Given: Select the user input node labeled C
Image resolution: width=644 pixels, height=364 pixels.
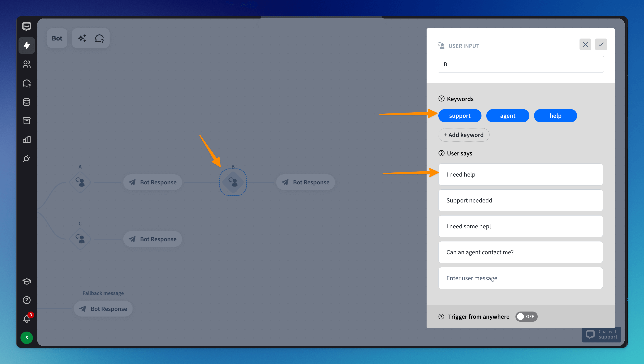Looking at the screenshot, I should pos(80,239).
